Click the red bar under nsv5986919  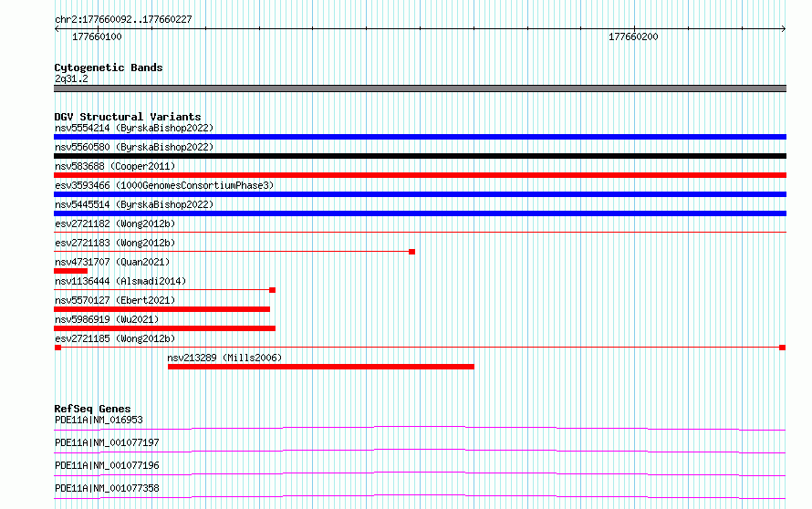coord(164,328)
